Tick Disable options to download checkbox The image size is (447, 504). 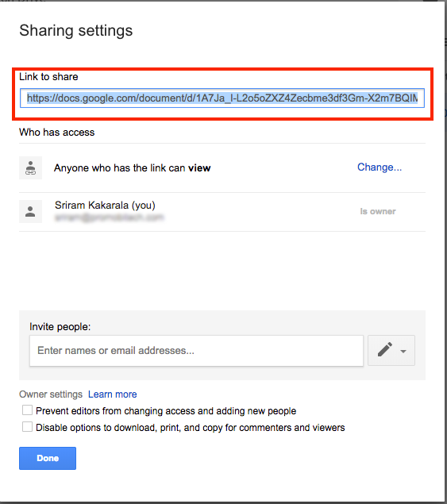pos(27,427)
